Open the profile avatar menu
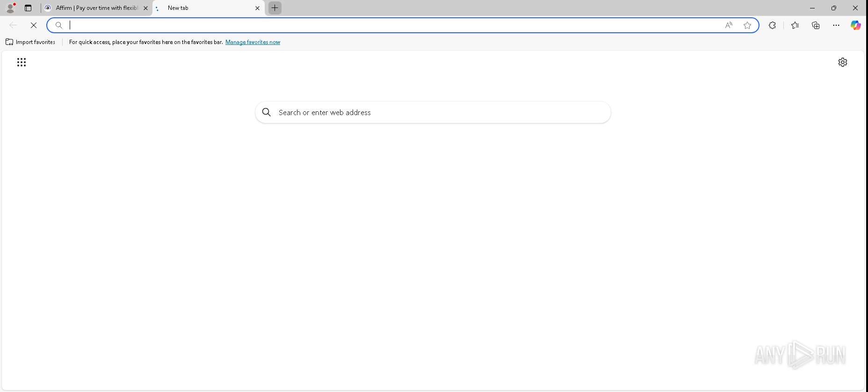 pyautogui.click(x=11, y=8)
